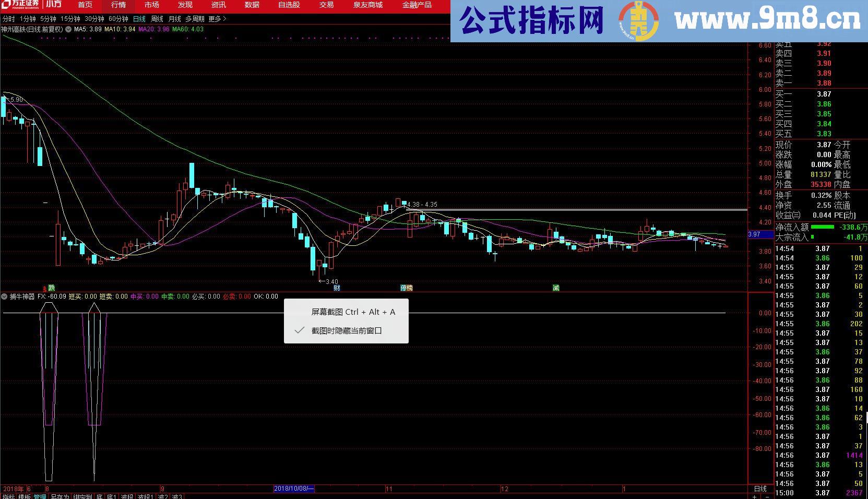
Task: Click the 跌 event marker on chart
Action: coord(51,288)
